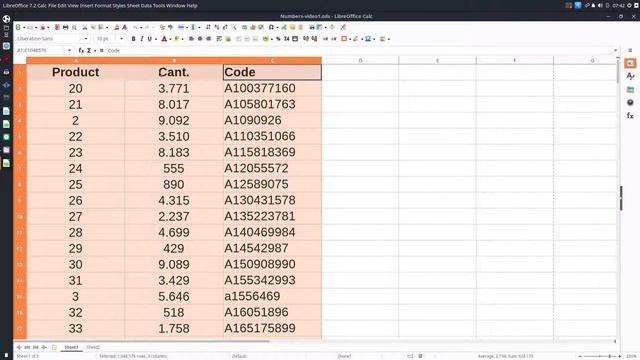This screenshot has height=360, width=640.
Task: Toggle Underline formatting
Action: tap(149, 39)
